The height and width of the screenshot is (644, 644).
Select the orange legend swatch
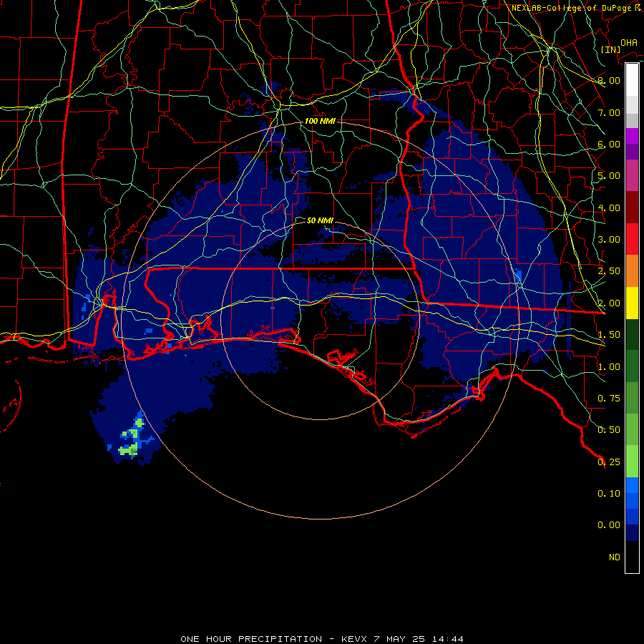tap(632, 270)
